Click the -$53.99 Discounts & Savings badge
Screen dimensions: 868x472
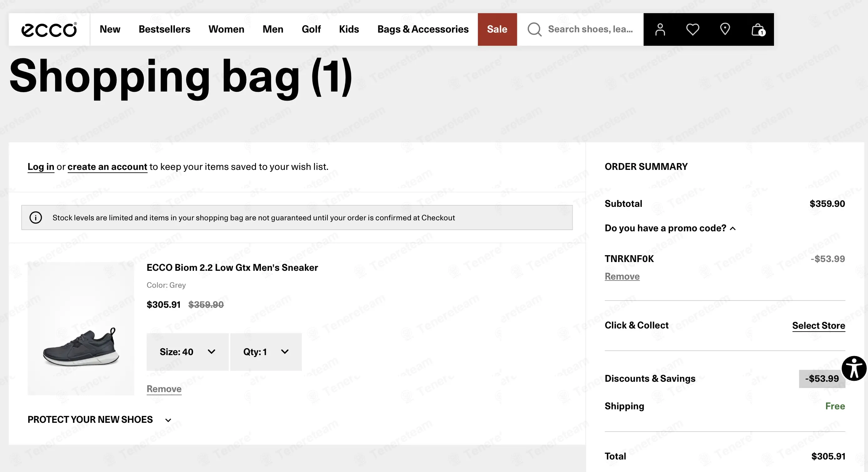(822, 379)
